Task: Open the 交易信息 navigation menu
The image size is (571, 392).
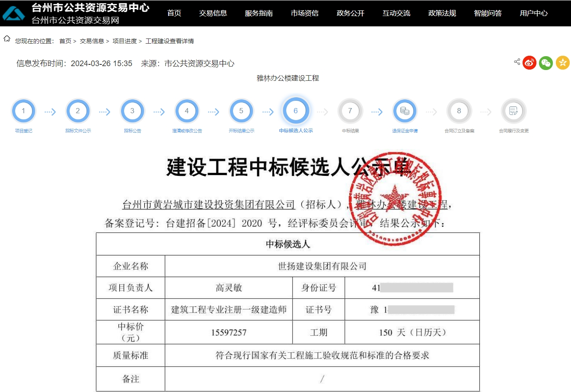Action: pos(213,13)
